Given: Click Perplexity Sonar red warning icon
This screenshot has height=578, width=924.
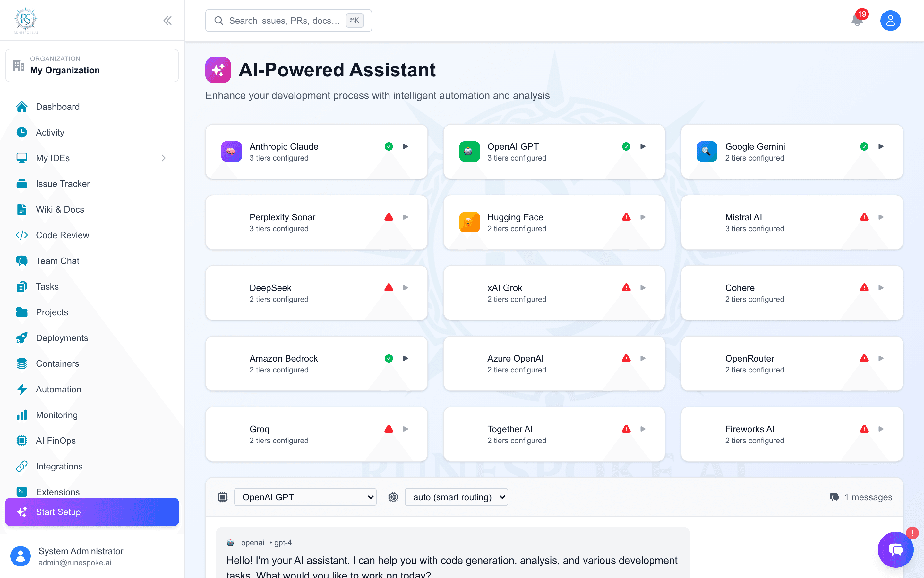Looking at the screenshot, I should (x=389, y=217).
